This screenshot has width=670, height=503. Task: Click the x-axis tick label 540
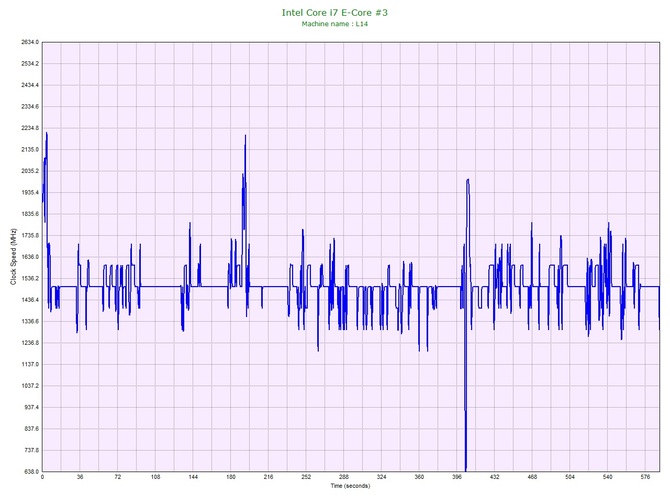[x=608, y=477]
